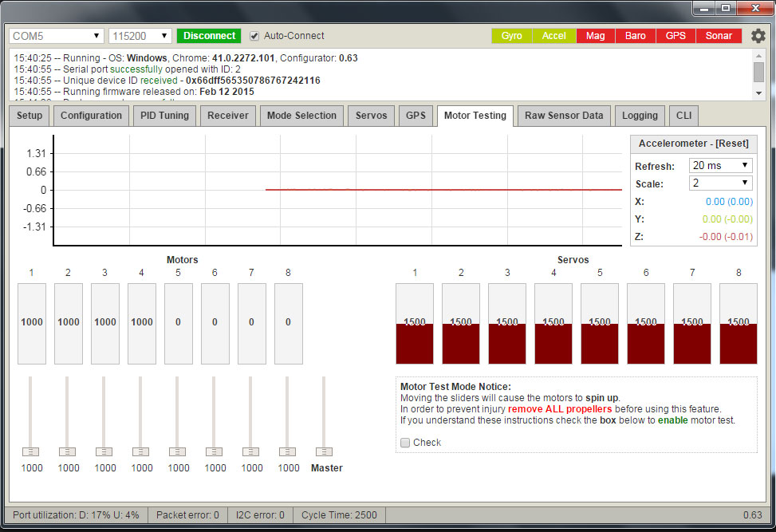Click the Accel sensor status indicator
The image size is (776, 532).
point(553,36)
